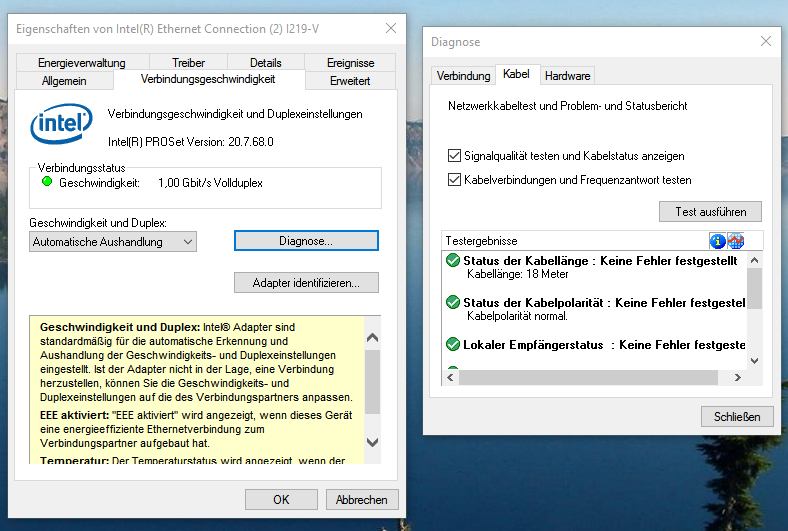The width and height of the screenshot is (788, 531).
Task: Click 'EEE aktiviert:' help text paragraph
Action: point(196,430)
